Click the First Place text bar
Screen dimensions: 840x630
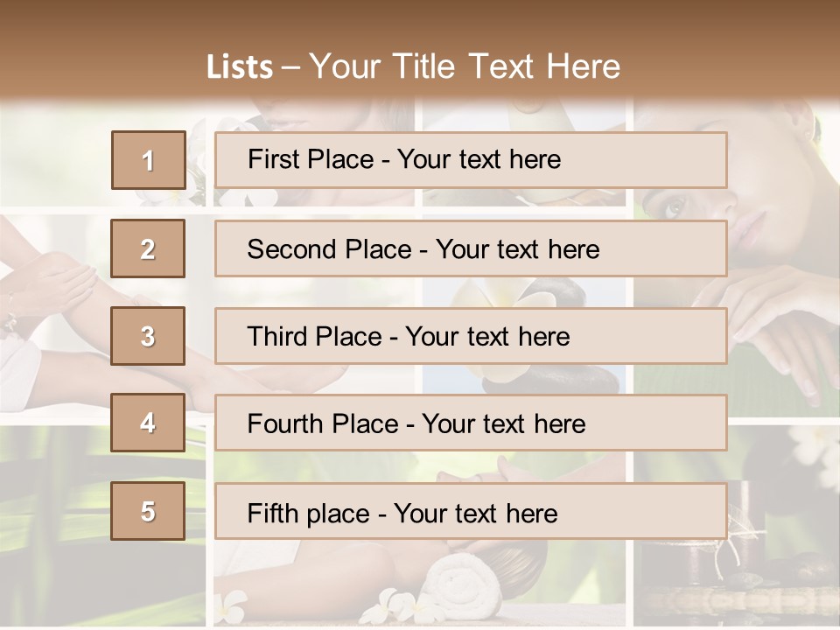(x=471, y=159)
